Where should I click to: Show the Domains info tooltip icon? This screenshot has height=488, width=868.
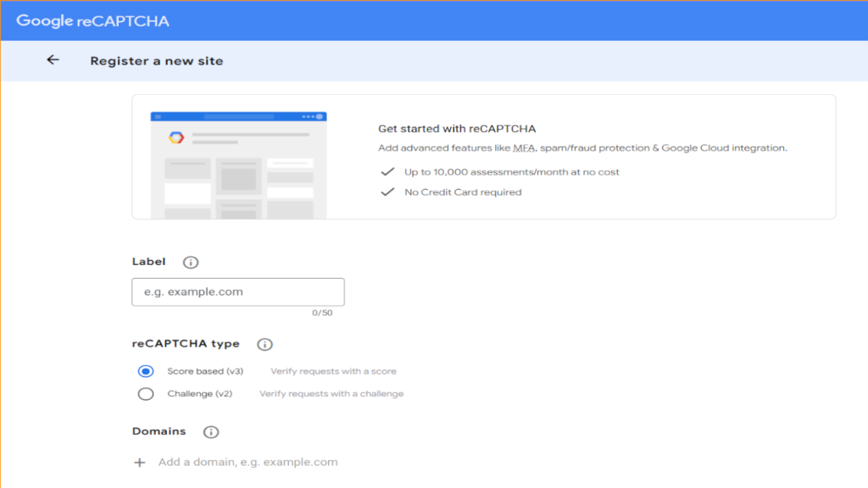coord(211,432)
